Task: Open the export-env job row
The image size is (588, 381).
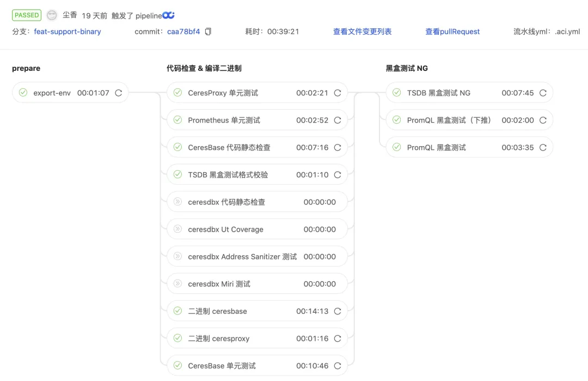Action: tap(70, 93)
